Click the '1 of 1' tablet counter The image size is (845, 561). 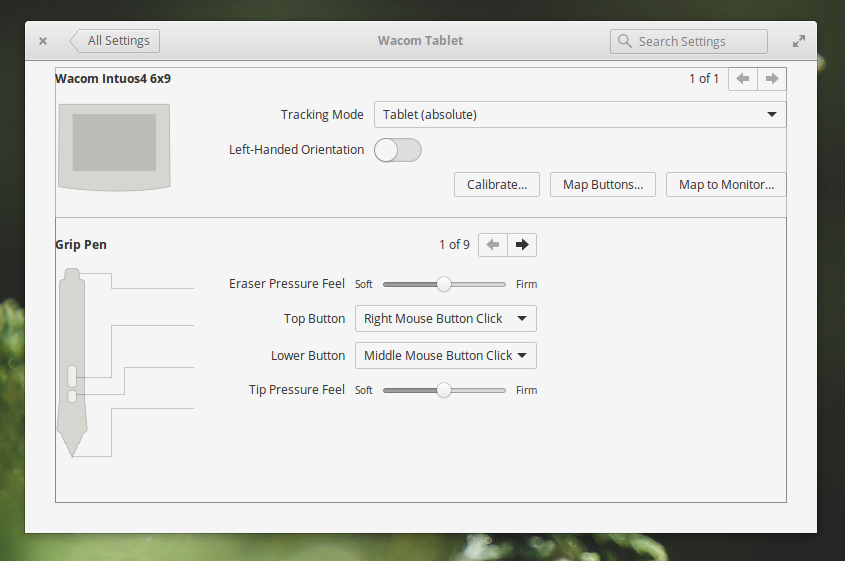click(x=704, y=79)
